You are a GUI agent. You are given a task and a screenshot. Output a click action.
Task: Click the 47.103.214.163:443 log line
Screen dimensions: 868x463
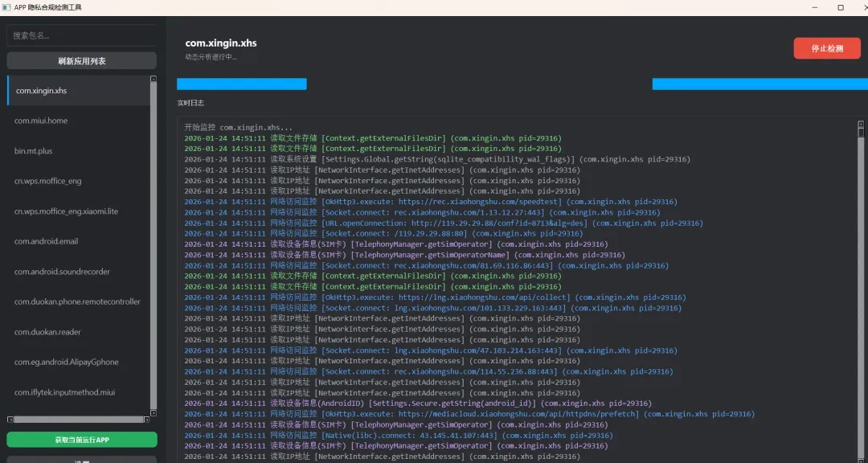tap(431, 350)
